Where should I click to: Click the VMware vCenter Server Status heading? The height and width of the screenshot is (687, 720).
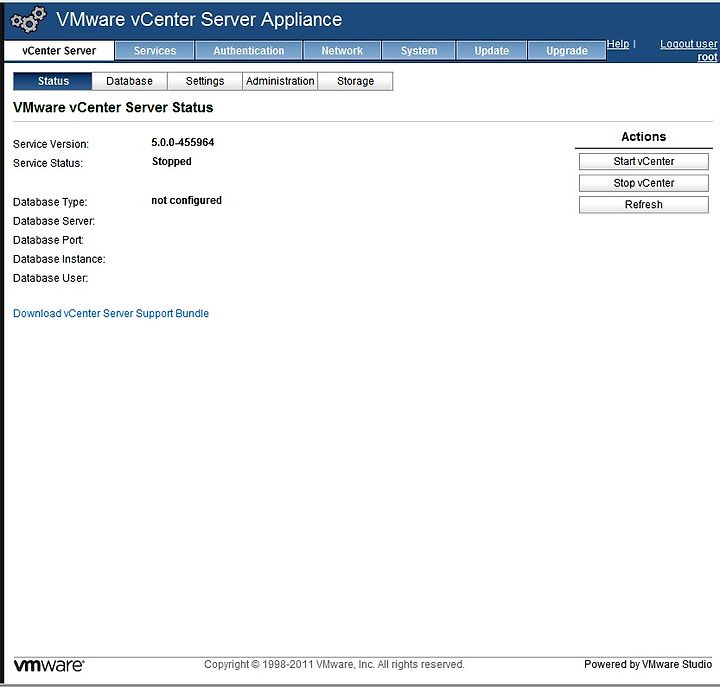[113, 107]
